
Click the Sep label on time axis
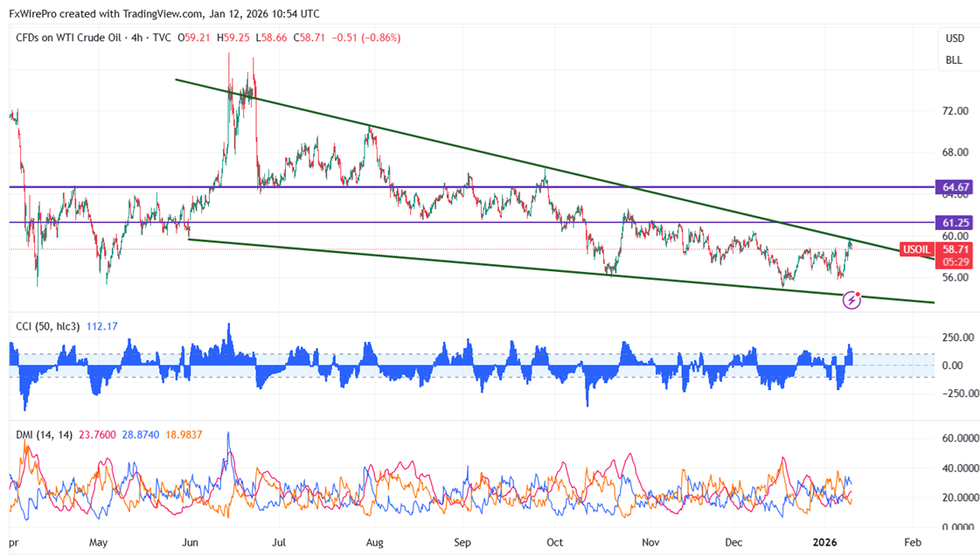point(462,543)
